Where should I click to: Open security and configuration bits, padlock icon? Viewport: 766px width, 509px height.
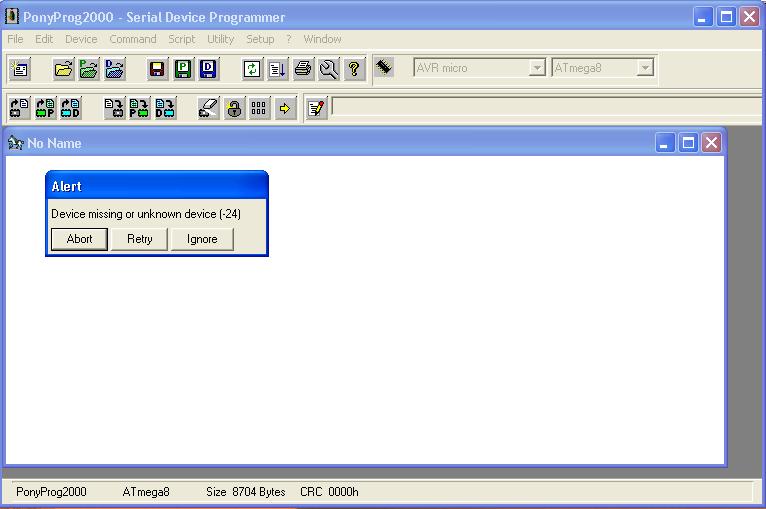(x=234, y=108)
